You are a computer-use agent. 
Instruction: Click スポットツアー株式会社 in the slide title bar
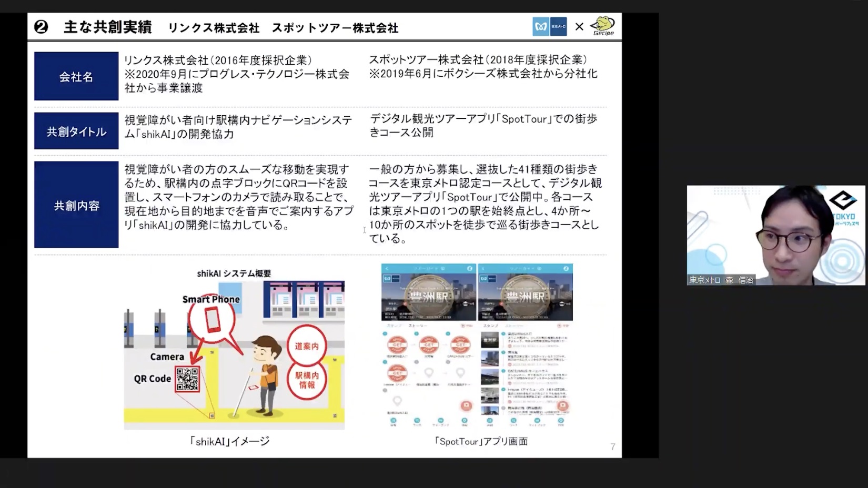(335, 28)
